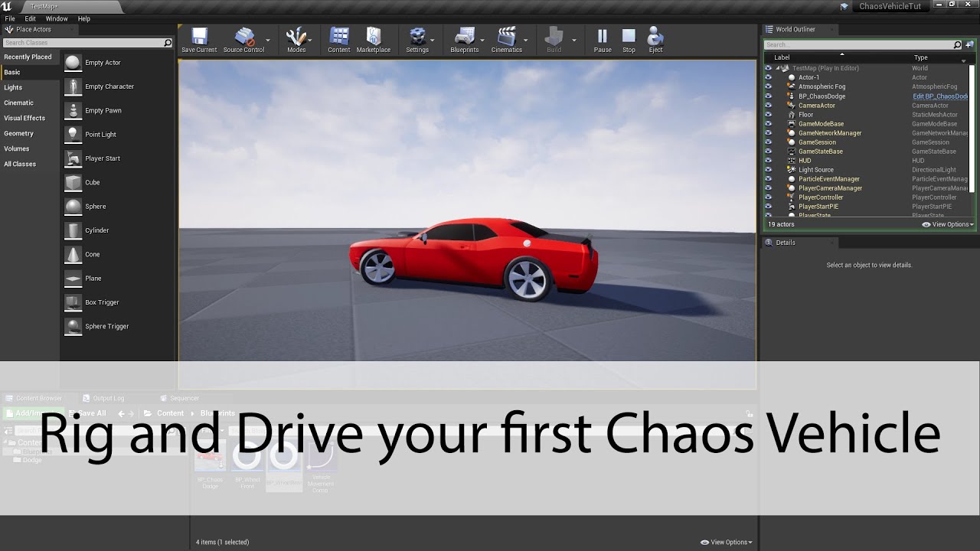Toggle visibility of GameModeBase
Viewport: 980px width, 551px height.
click(x=769, y=124)
